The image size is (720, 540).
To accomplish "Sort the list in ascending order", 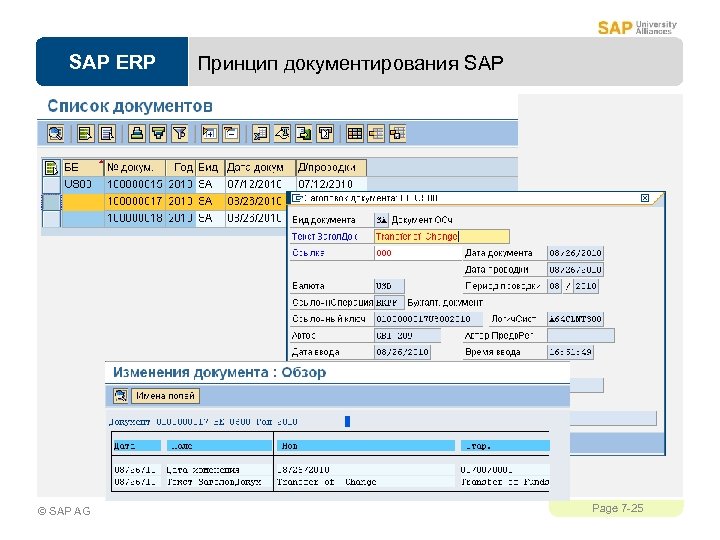I will (x=85, y=134).
